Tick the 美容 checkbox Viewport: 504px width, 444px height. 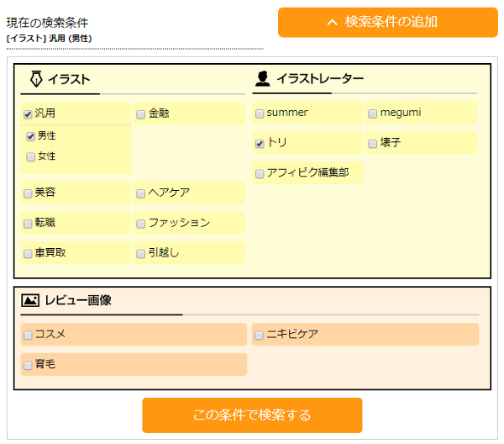pyautogui.click(x=28, y=193)
